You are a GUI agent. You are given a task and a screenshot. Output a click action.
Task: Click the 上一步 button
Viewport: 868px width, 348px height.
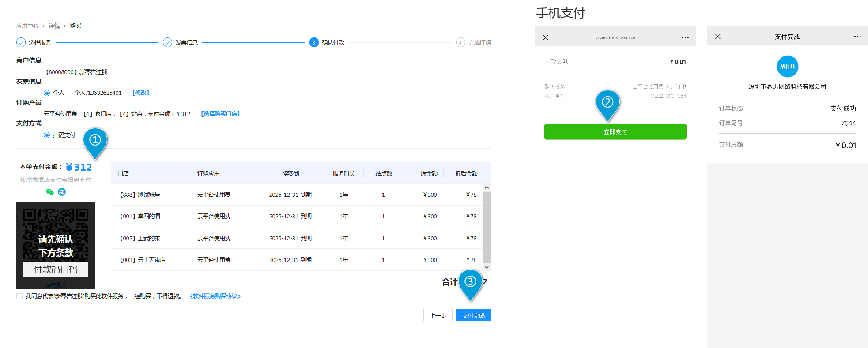tap(438, 315)
